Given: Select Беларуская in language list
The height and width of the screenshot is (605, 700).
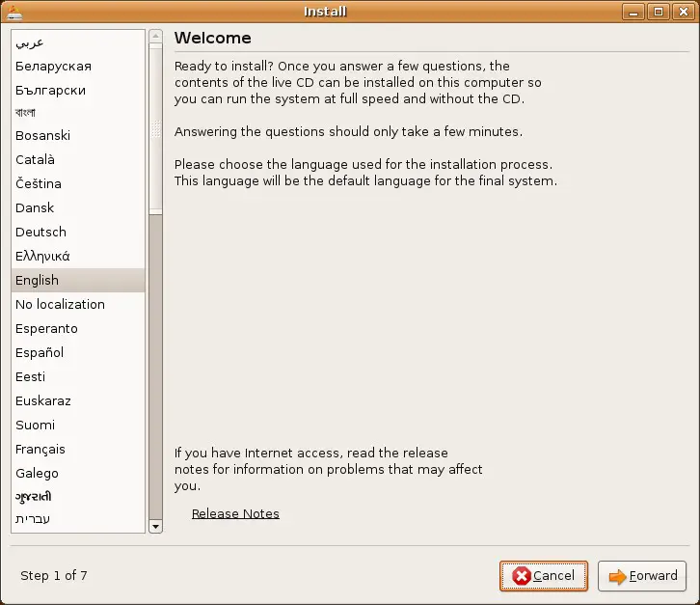Looking at the screenshot, I should [78, 67].
